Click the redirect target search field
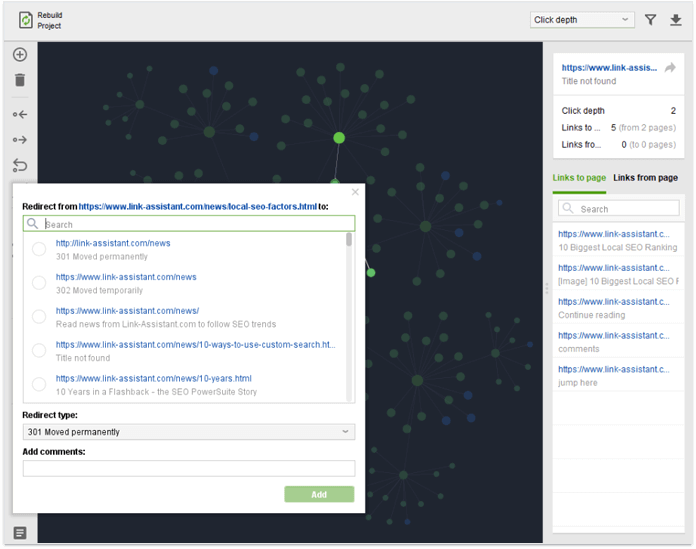 coord(189,224)
